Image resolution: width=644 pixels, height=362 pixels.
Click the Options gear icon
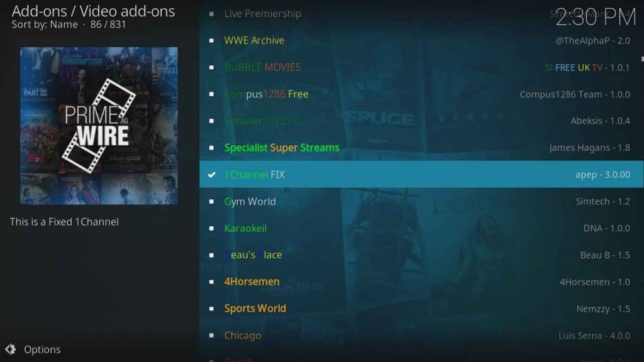(10, 349)
